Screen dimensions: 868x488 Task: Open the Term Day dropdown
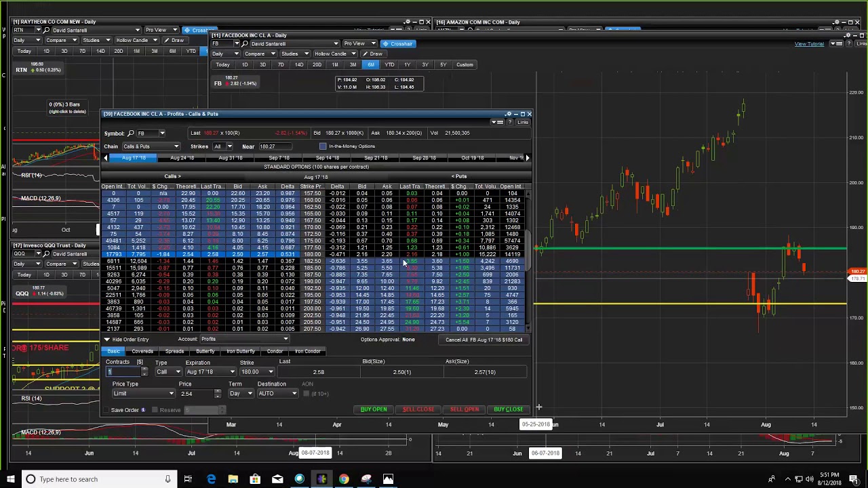241,394
